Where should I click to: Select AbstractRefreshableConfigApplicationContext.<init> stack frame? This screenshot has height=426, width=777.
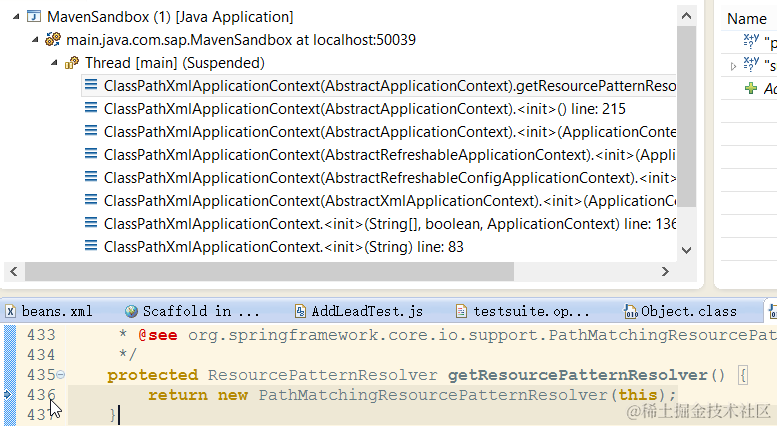pos(389,177)
